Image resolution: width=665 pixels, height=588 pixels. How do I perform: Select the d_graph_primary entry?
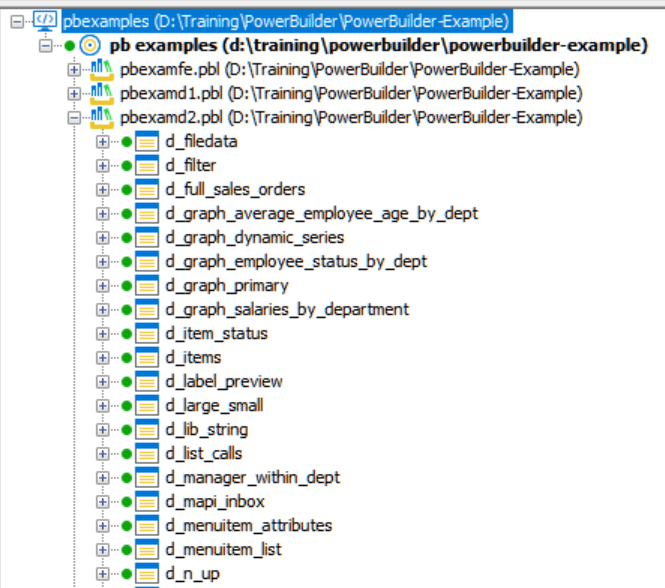point(227,286)
